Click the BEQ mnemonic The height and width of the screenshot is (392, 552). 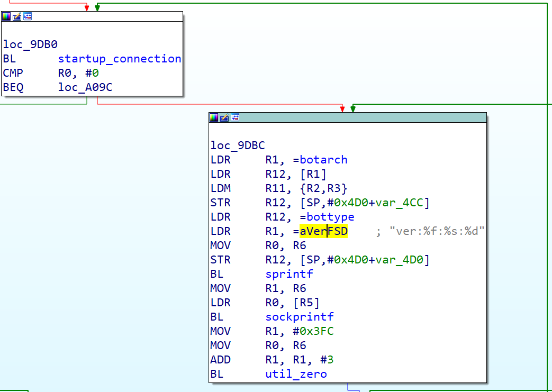13,87
